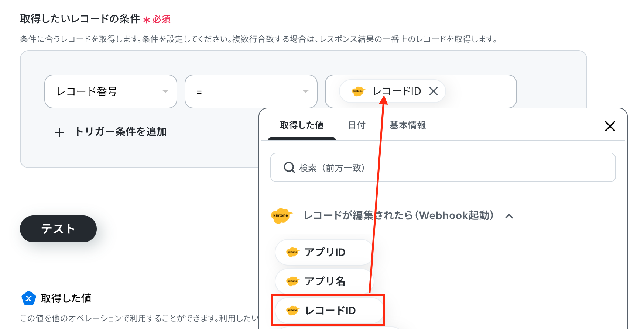The image size is (644, 329).
Task: Close the value picker popup
Action: coord(610,126)
